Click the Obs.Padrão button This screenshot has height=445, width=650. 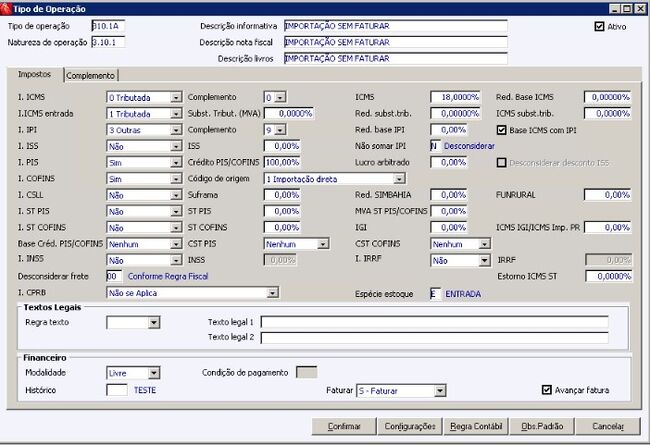[x=542, y=426]
